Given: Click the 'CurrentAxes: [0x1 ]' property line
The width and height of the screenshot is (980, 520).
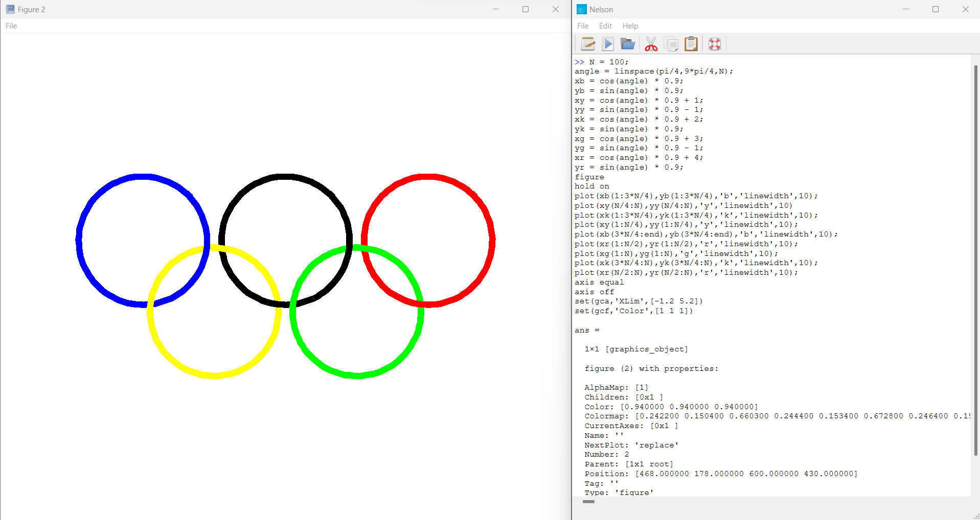Looking at the screenshot, I should [631, 426].
